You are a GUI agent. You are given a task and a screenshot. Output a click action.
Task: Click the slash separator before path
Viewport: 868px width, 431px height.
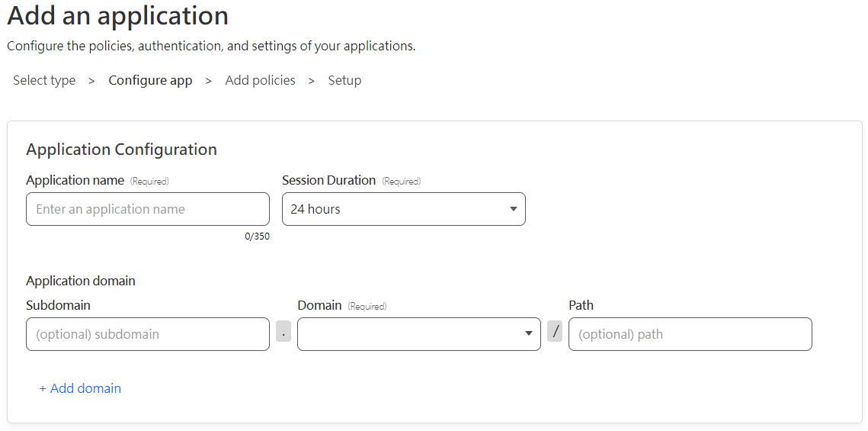click(x=555, y=331)
